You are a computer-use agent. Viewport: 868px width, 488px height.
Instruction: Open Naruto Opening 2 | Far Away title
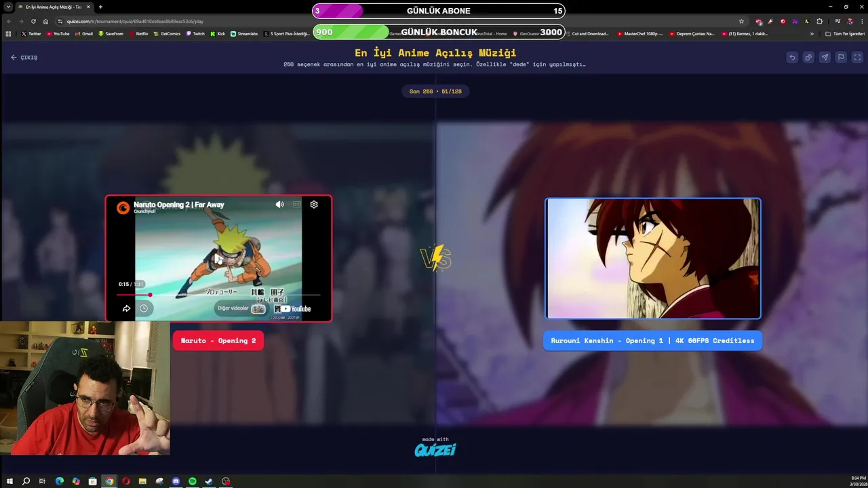[178, 204]
